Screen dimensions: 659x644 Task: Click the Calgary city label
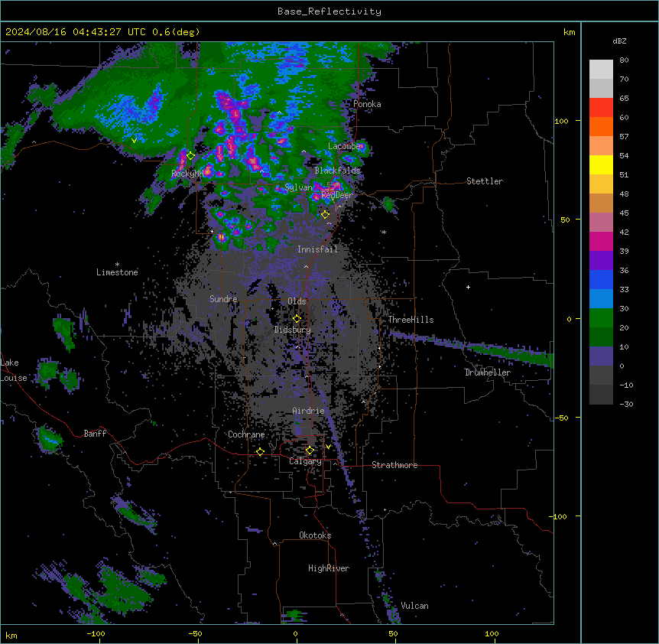[305, 461]
